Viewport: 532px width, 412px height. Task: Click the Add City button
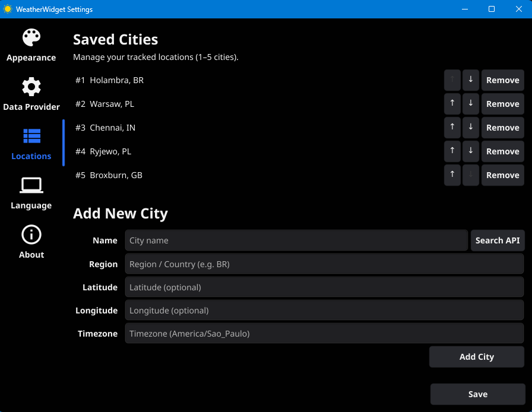coord(477,357)
